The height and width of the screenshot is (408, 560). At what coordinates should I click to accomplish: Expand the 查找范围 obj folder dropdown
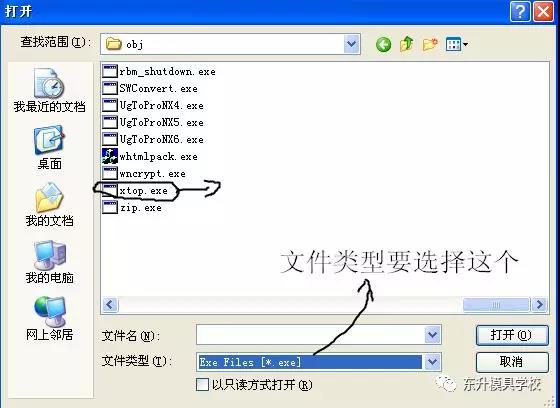pos(352,44)
